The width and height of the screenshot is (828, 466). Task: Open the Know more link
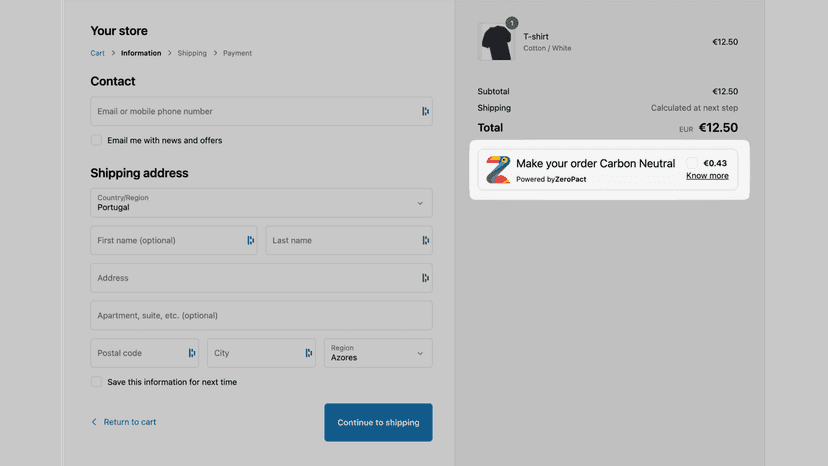(x=707, y=176)
